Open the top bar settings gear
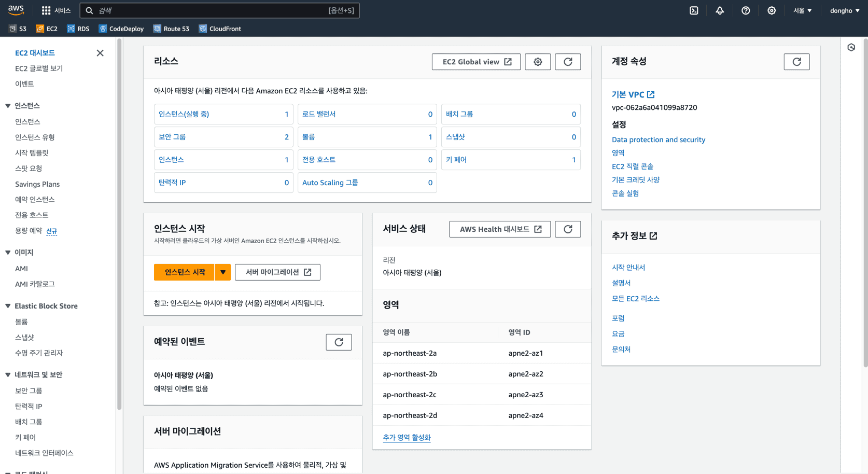The height and width of the screenshot is (474, 868). pyautogui.click(x=772, y=10)
